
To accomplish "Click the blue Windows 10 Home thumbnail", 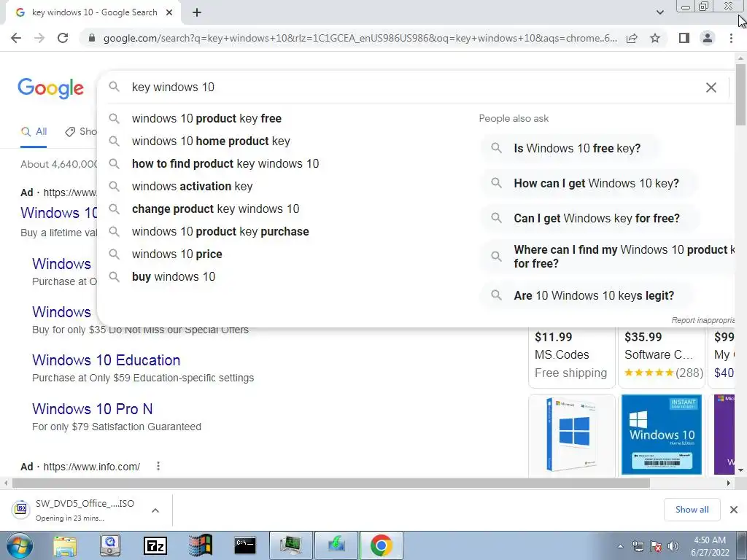I will (x=662, y=435).
